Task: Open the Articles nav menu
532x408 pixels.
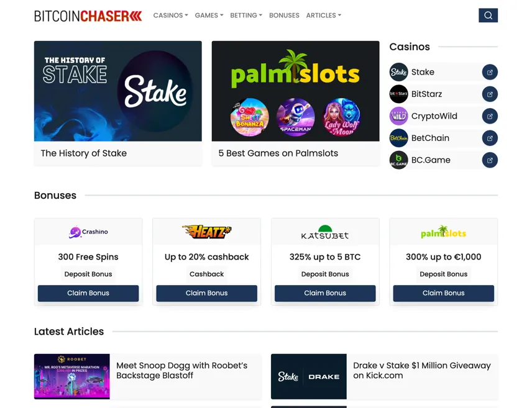Action: click(x=323, y=16)
